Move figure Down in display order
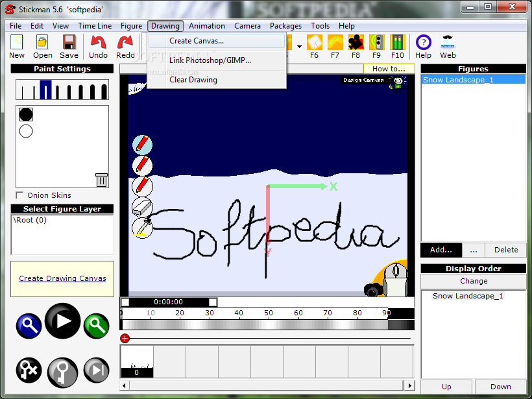The image size is (532, 399). click(500, 387)
